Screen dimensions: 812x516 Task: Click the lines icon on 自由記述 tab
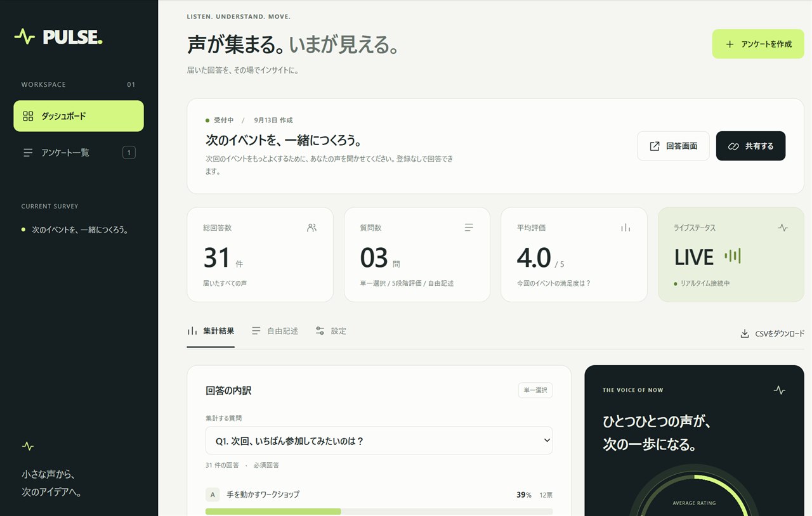[256, 331]
